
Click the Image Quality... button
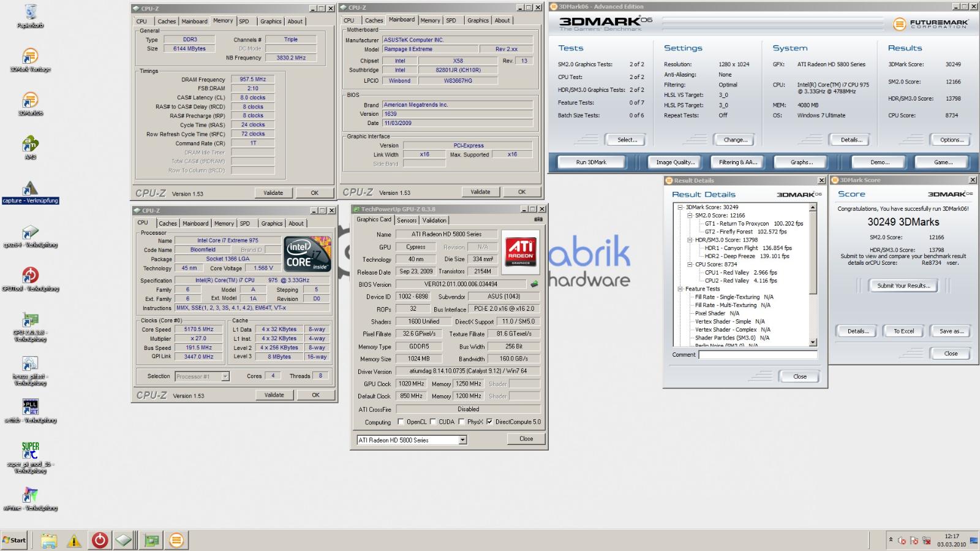pos(675,162)
